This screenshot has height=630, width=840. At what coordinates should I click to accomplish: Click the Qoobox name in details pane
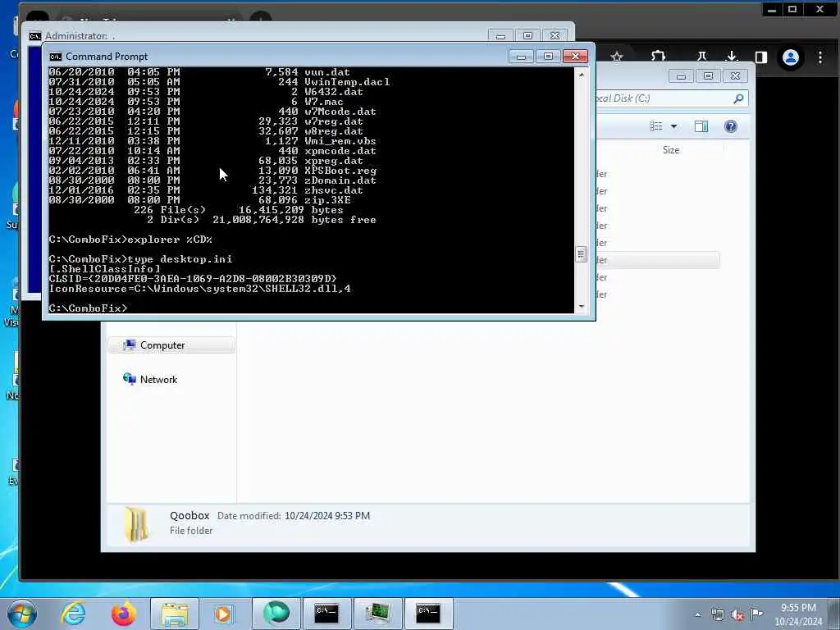click(x=189, y=516)
